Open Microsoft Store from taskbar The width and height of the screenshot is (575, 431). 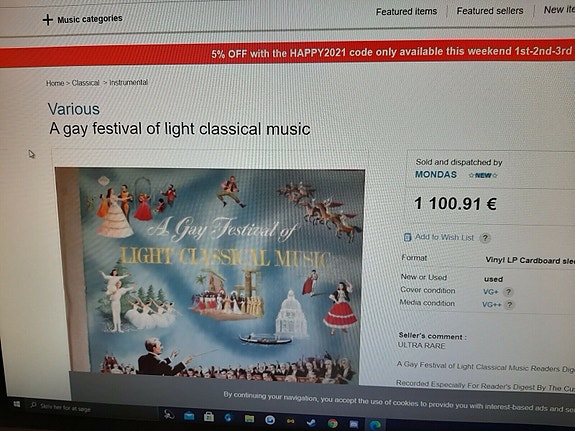coord(209,416)
